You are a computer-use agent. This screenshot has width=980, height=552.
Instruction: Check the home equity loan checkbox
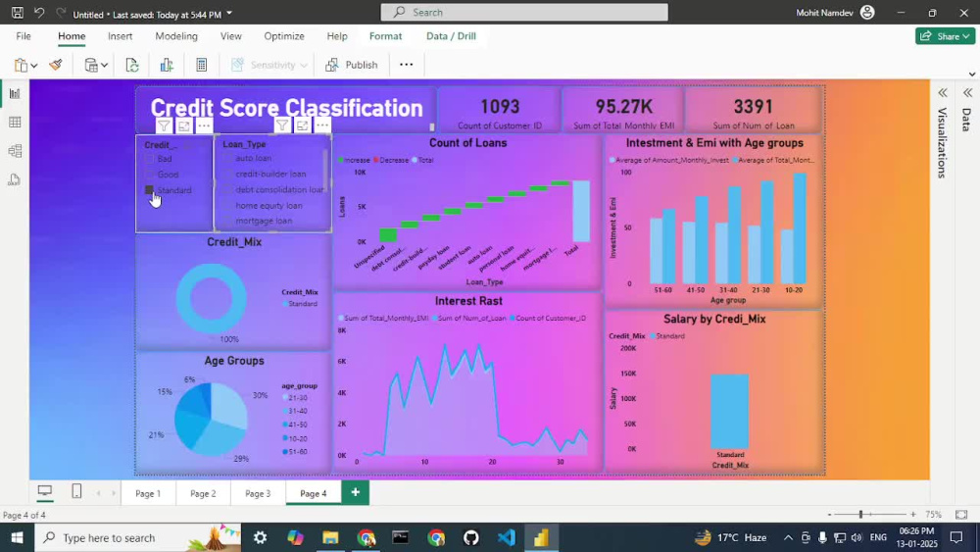(227, 205)
